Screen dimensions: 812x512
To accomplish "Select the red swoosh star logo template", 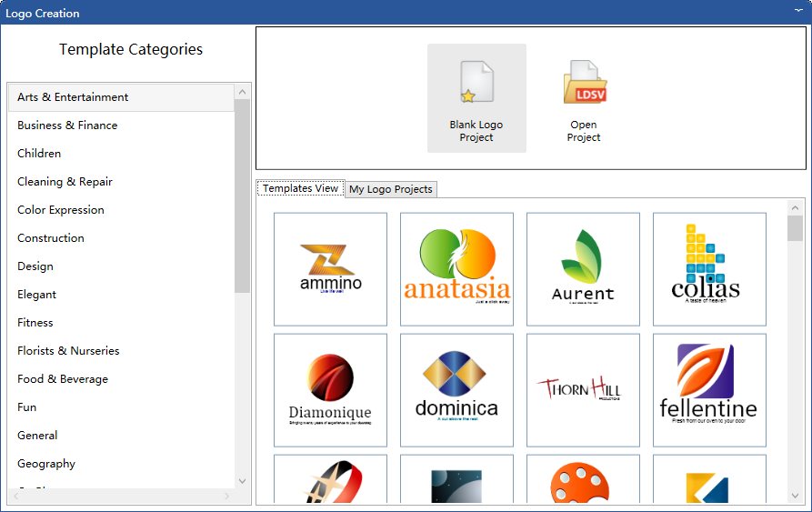I will 330,479.
